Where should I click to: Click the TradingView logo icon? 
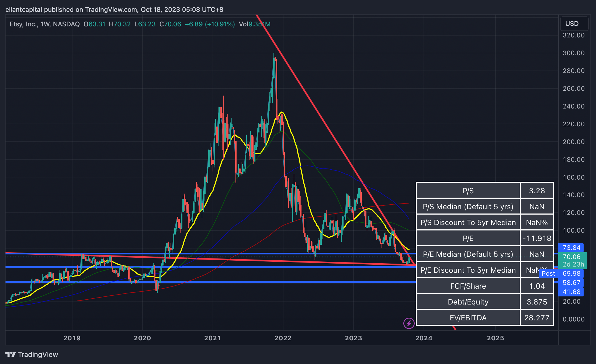point(11,354)
